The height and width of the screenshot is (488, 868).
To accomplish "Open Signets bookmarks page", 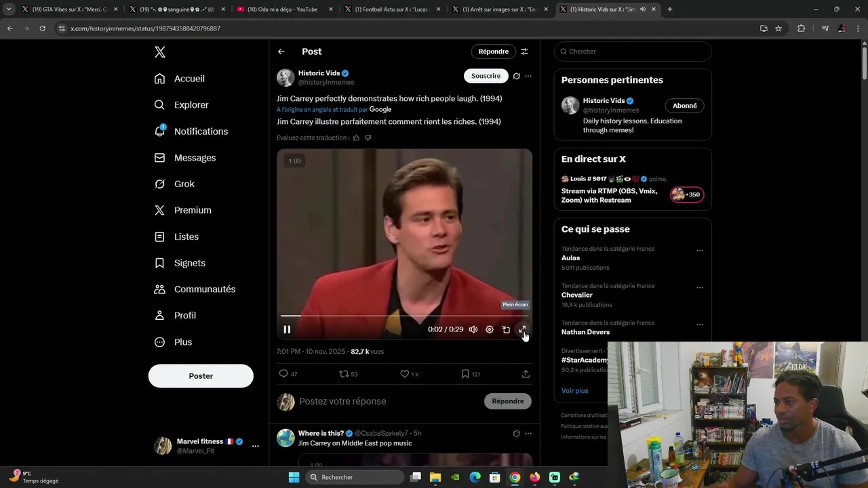I will tap(180, 263).
